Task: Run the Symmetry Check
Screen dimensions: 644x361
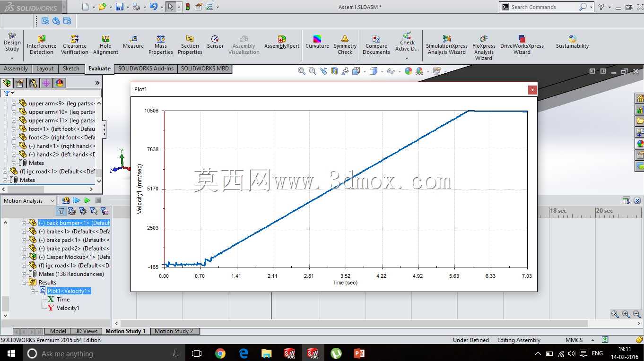Action: coord(345,45)
